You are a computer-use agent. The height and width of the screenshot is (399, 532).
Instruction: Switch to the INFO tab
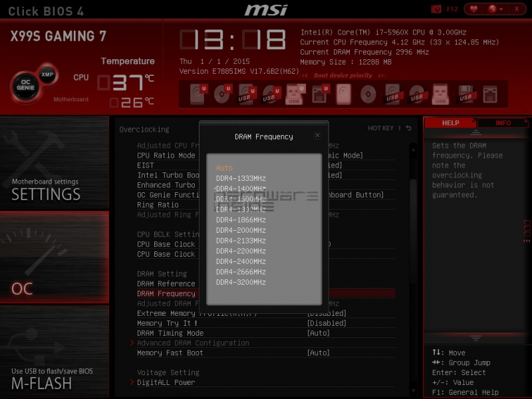coord(503,123)
